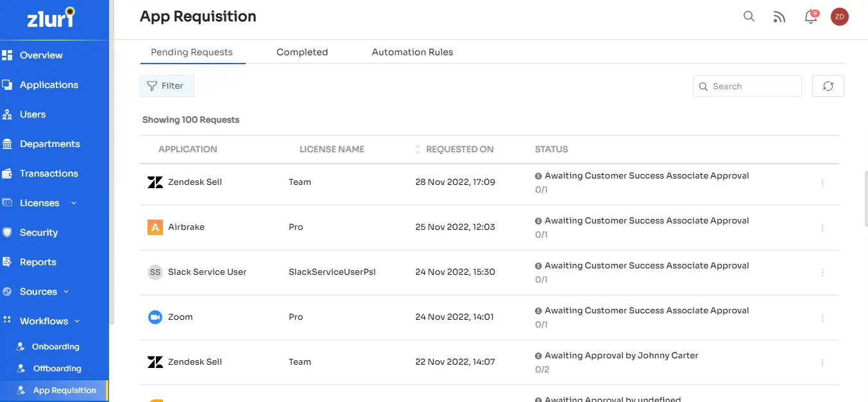Switch to Automation Rules tab
Screen dimensions: 868x402
click(413, 52)
